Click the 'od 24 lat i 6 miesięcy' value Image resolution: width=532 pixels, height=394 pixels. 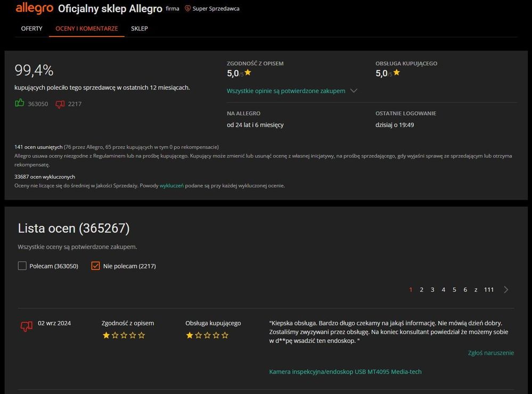255,125
